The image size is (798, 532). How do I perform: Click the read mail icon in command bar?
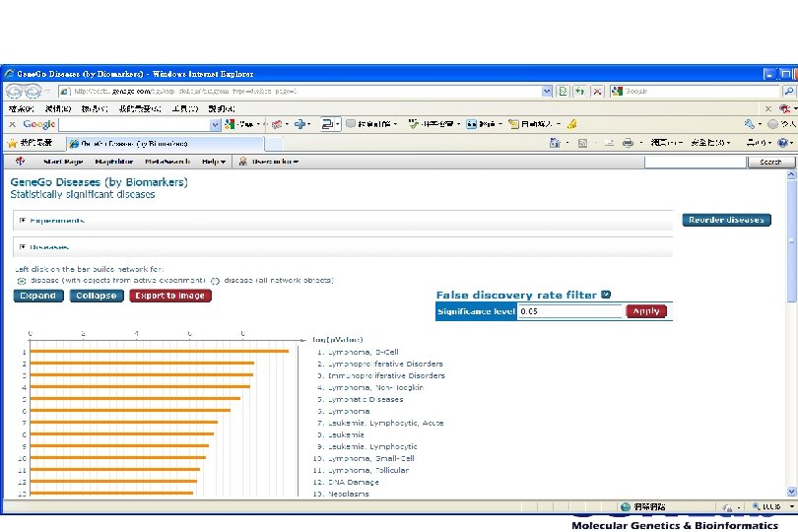[609, 143]
